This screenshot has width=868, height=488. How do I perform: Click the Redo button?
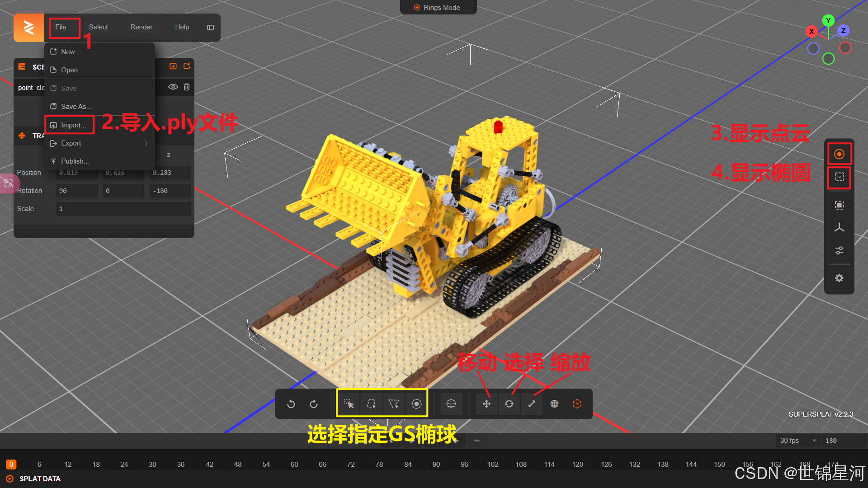point(314,404)
